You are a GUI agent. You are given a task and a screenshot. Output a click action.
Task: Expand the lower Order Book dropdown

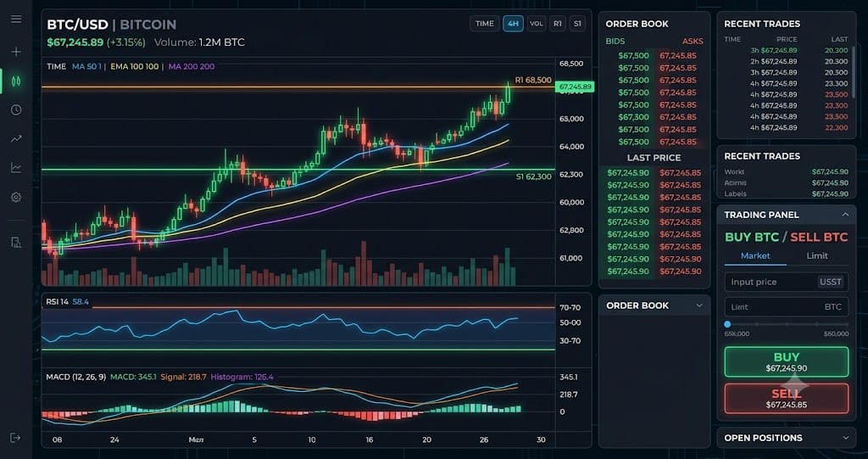click(x=699, y=305)
